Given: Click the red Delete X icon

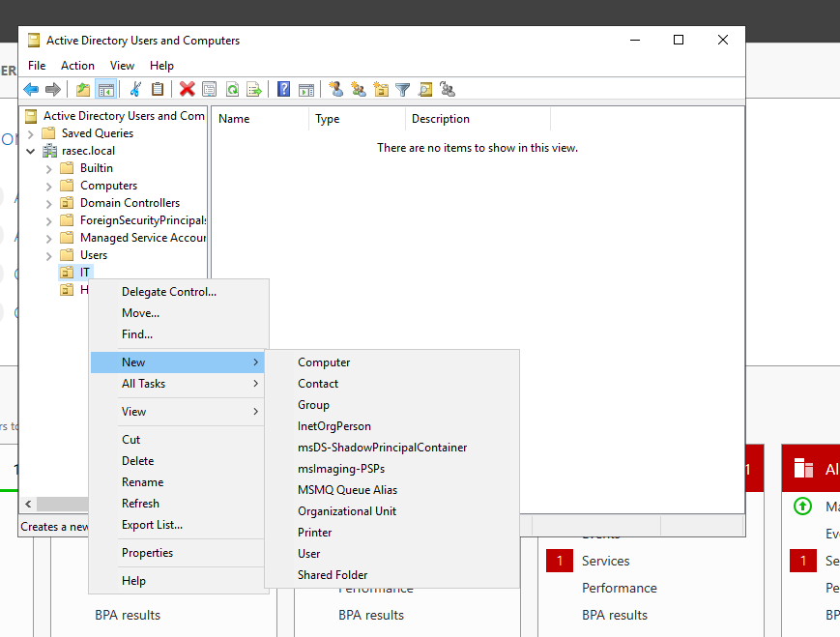Looking at the screenshot, I should click(x=187, y=90).
